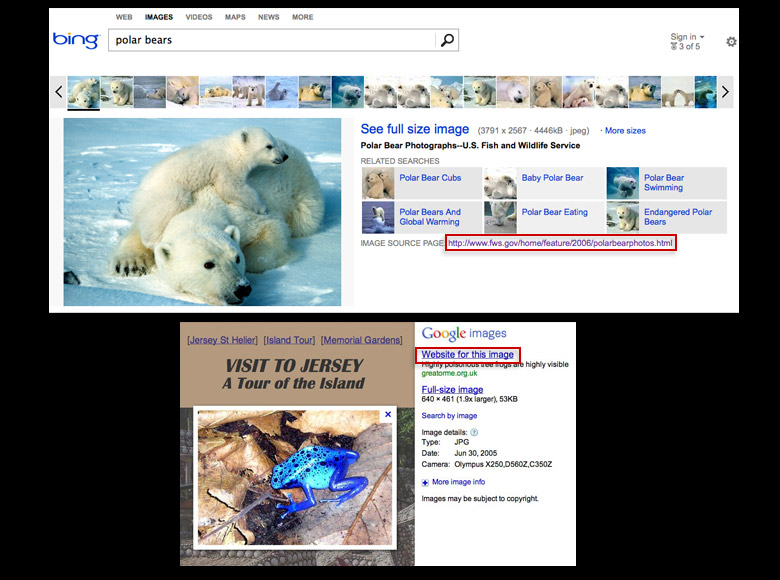Switch to the VIDEOS tab

pos(198,17)
